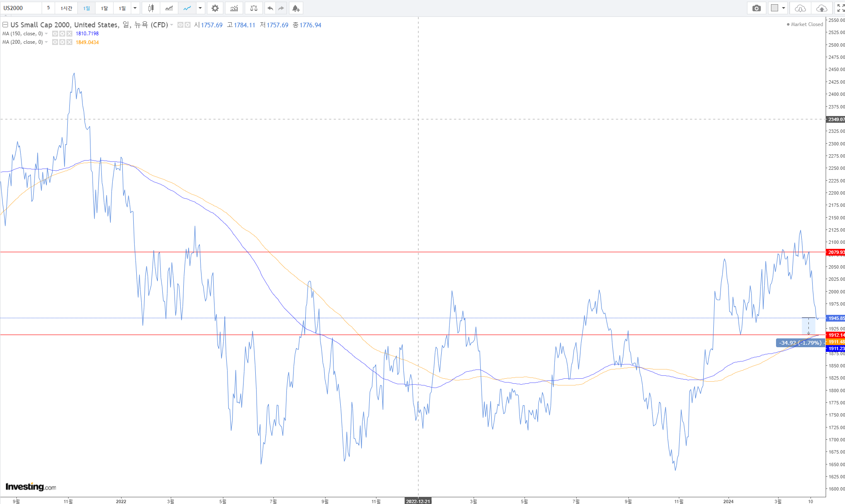This screenshot has width=845, height=504.
Task: Undo the last chart action
Action: pos(270,8)
